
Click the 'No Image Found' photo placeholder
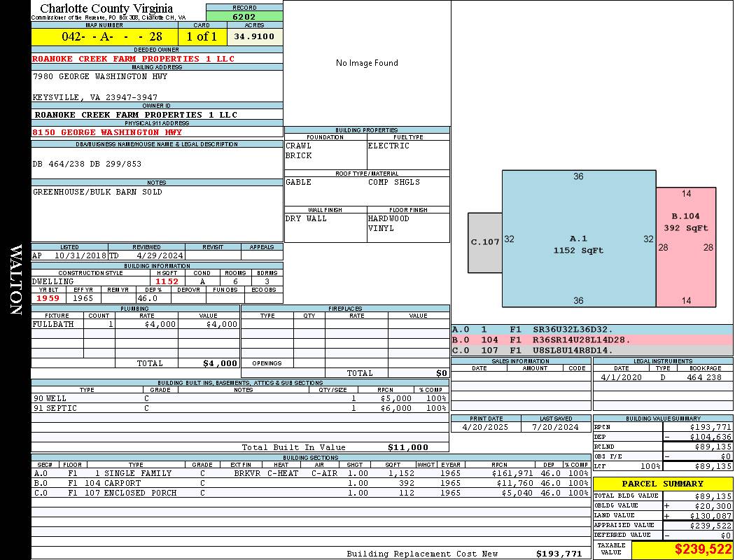pos(367,63)
